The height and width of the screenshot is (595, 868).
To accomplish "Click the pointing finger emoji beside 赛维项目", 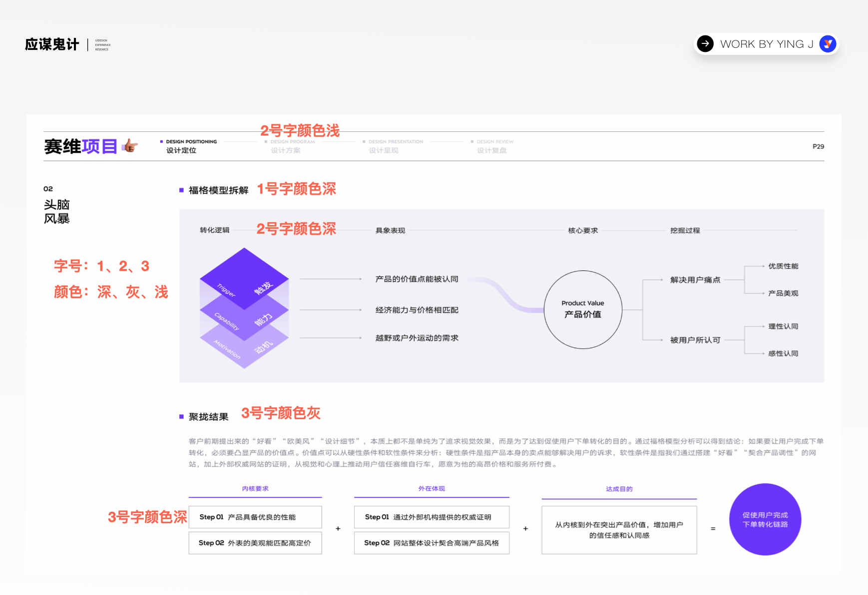I will coord(130,147).
